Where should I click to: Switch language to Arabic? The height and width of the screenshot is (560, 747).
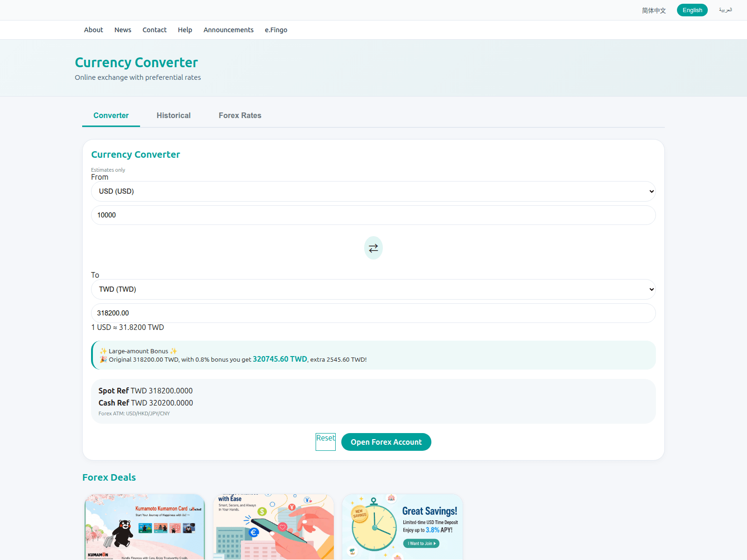[x=726, y=10]
